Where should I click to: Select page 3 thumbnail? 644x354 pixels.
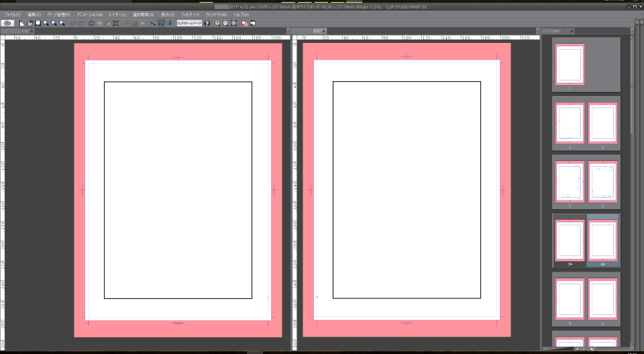(570, 123)
